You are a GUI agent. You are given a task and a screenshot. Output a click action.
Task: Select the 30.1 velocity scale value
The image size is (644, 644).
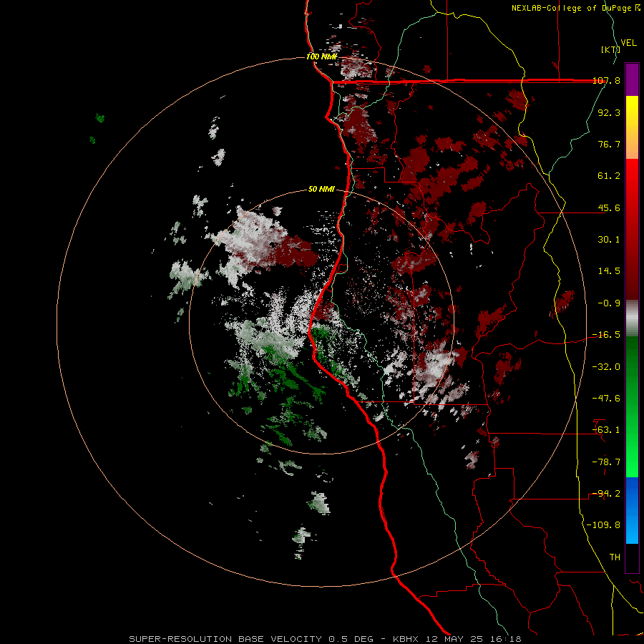tap(609, 240)
